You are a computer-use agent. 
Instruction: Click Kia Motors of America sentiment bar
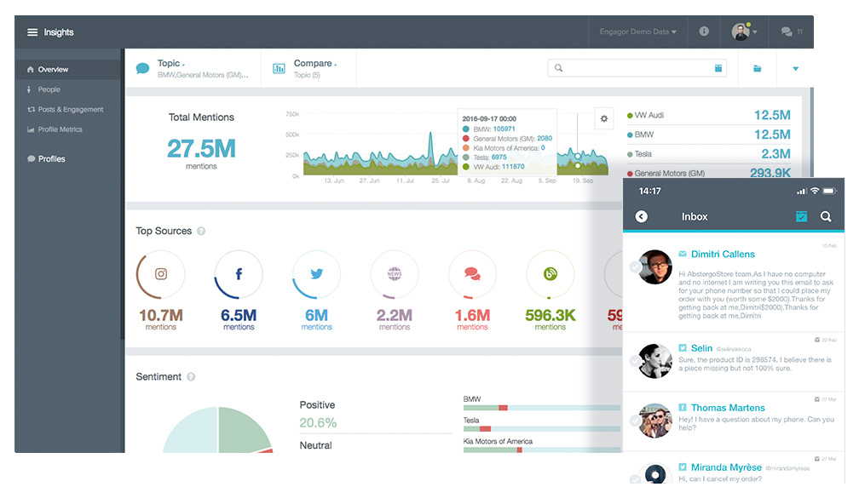pyautogui.click(x=542, y=450)
